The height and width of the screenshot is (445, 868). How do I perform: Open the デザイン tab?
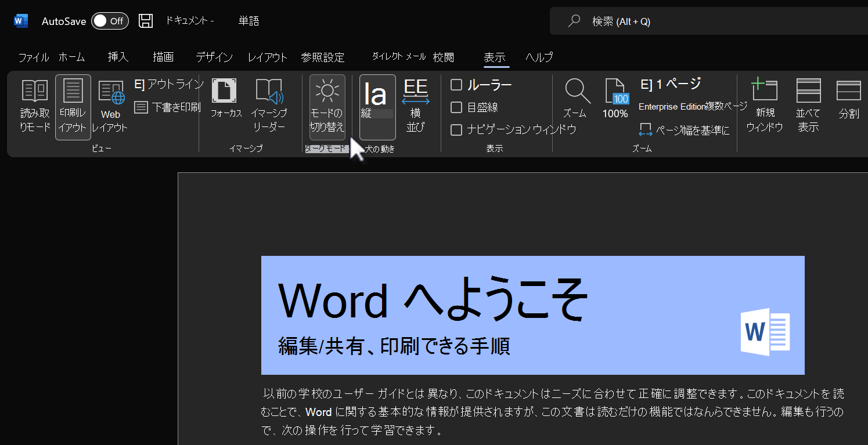click(214, 57)
